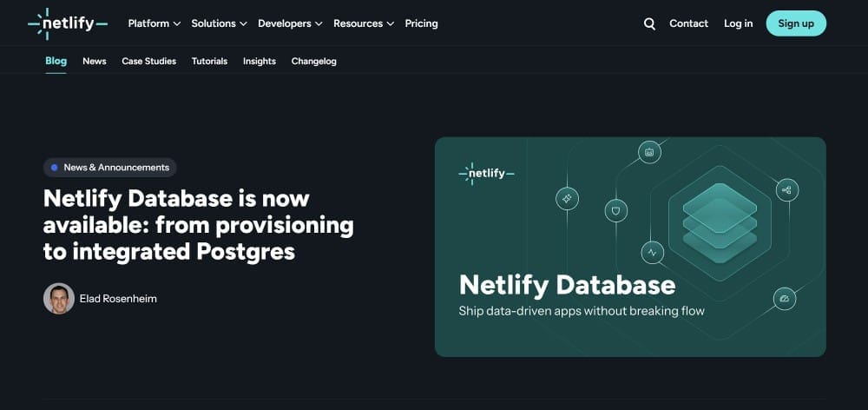
Task: Switch to the Tutorials tab
Action: click(209, 62)
